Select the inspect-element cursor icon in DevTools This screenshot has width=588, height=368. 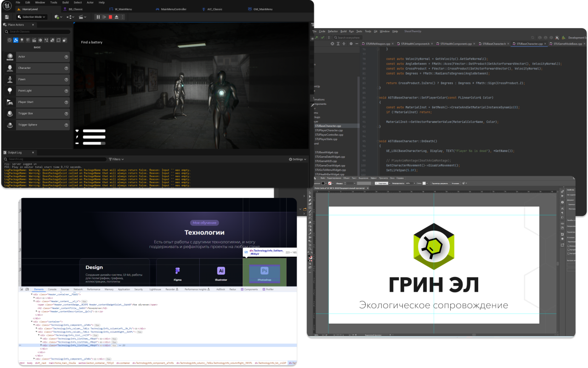coord(22,290)
